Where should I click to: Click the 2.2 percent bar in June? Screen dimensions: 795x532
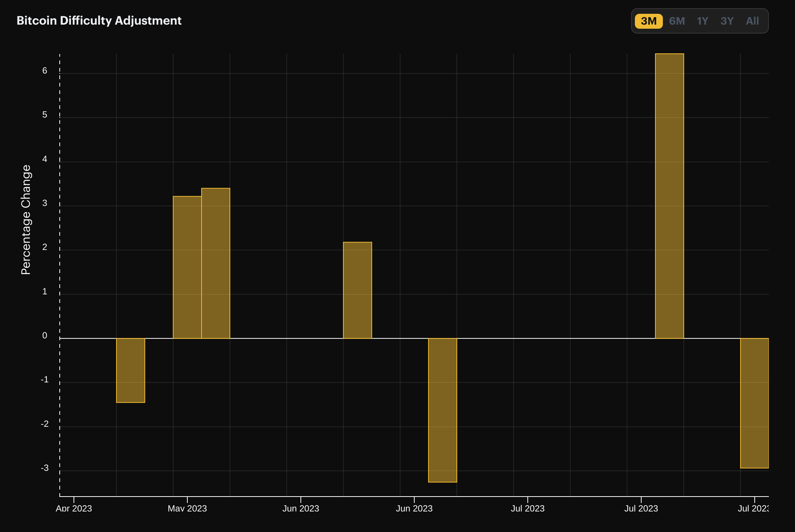(357, 290)
